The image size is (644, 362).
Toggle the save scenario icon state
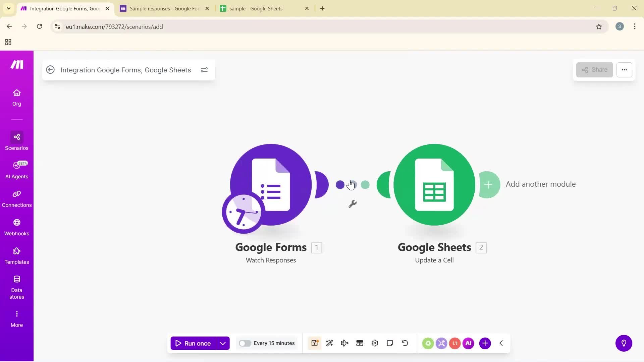[314, 343]
